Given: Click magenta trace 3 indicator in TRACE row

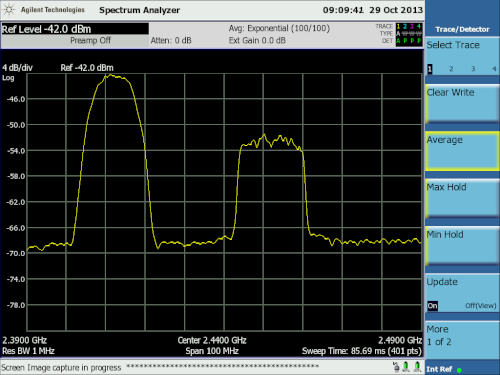Looking at the screenshot, I should 412,26.
